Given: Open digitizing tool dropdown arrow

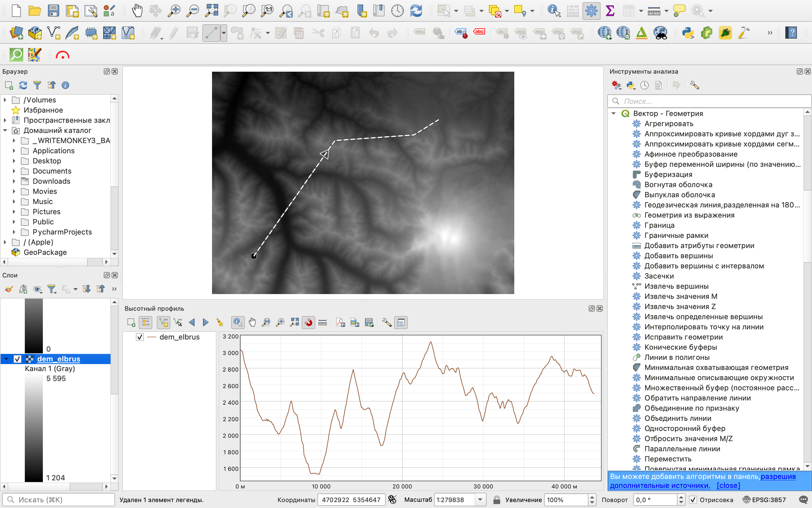Looking at the screenshot, I should [224, 33].
